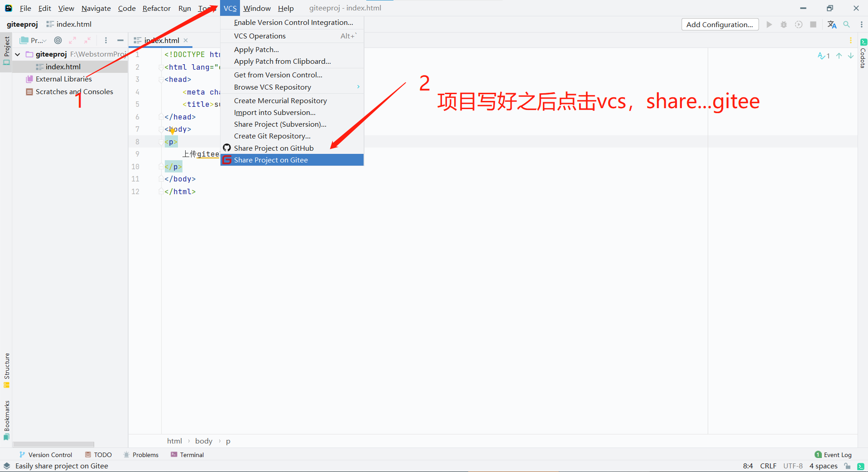868x472 pixels.
Task: Select Get from Version Control entry
Action: coord(292,75)
